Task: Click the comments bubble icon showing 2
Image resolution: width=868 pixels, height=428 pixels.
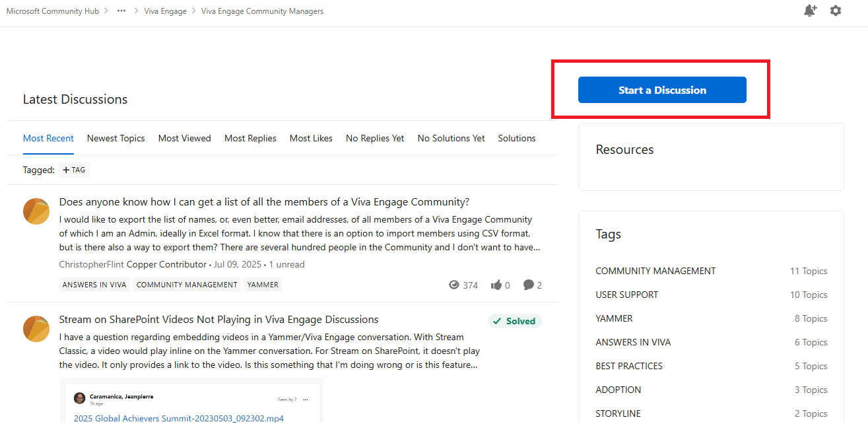Action: (x=529, y=285)
